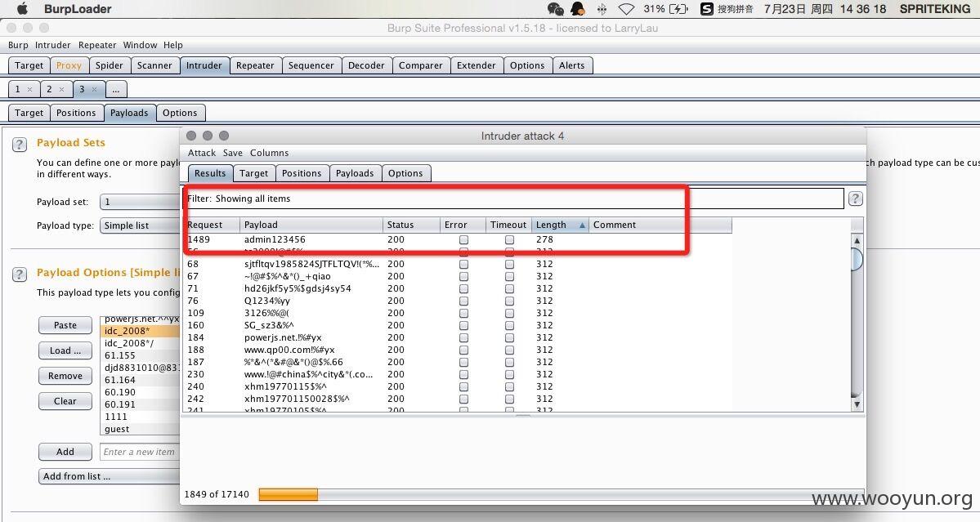This screenshot has height=522, width=980.
Task: Switch to the Decoder tab
Action: click(366, 65)
